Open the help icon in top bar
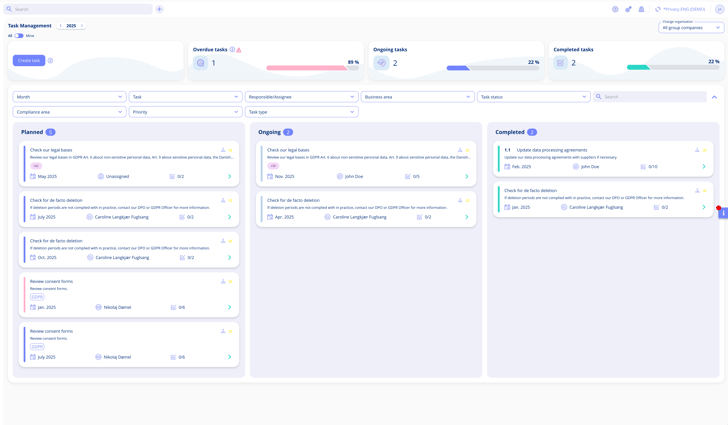This screenshot has height=425, width=728. [615, 9]
